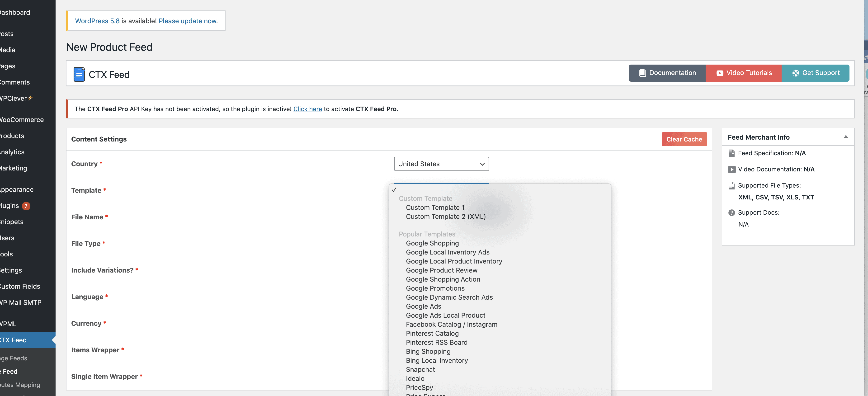Image resolution: width=868 pixels, height=396 pixels.
Task: Click the WPClever lightning bolt icon
Action: (30, 98)
